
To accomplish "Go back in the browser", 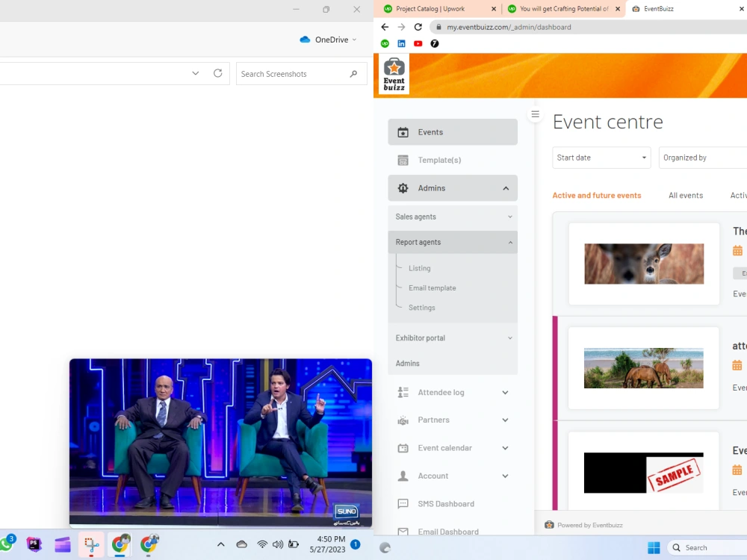I will [385, 27].
